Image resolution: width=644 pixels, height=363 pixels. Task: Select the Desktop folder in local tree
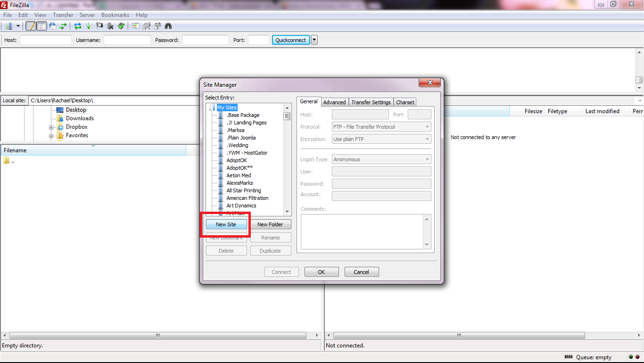click(76, 110)
